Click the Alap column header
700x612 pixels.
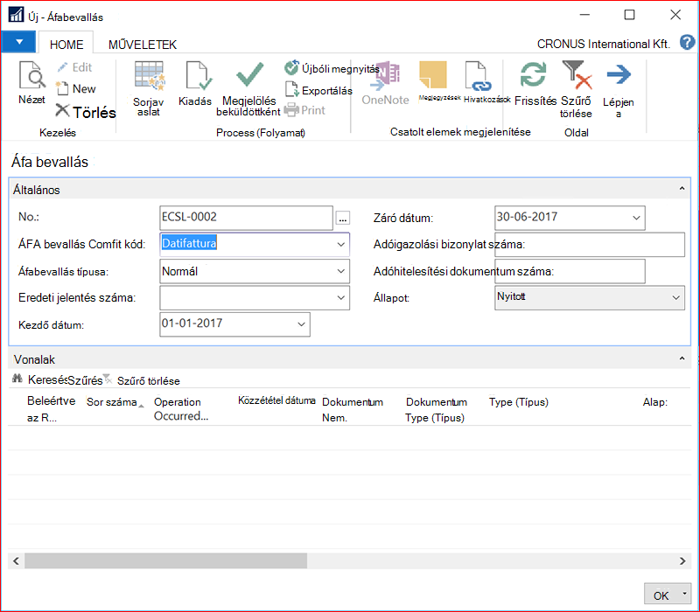click(x=654, y=402)
